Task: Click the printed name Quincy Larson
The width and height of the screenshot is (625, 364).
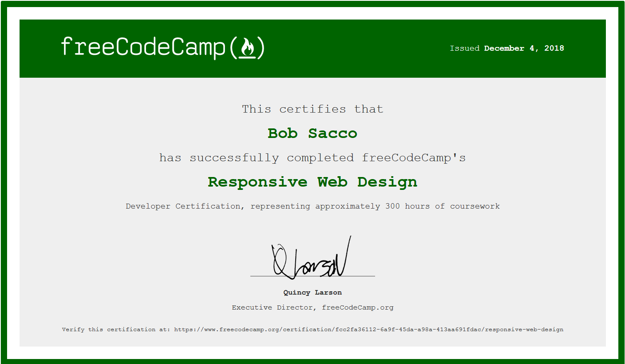Action: (312, 293)
